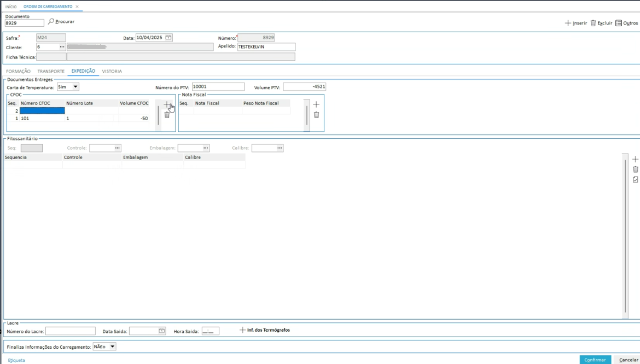Viewport: 640px width, 364px height.
Task: Open the Data calendar picker icon
Action: [168, 38]
